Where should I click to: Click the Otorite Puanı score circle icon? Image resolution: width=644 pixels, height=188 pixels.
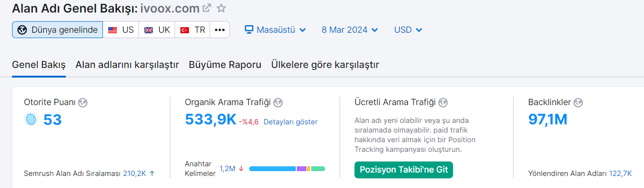tap(31, 120)
